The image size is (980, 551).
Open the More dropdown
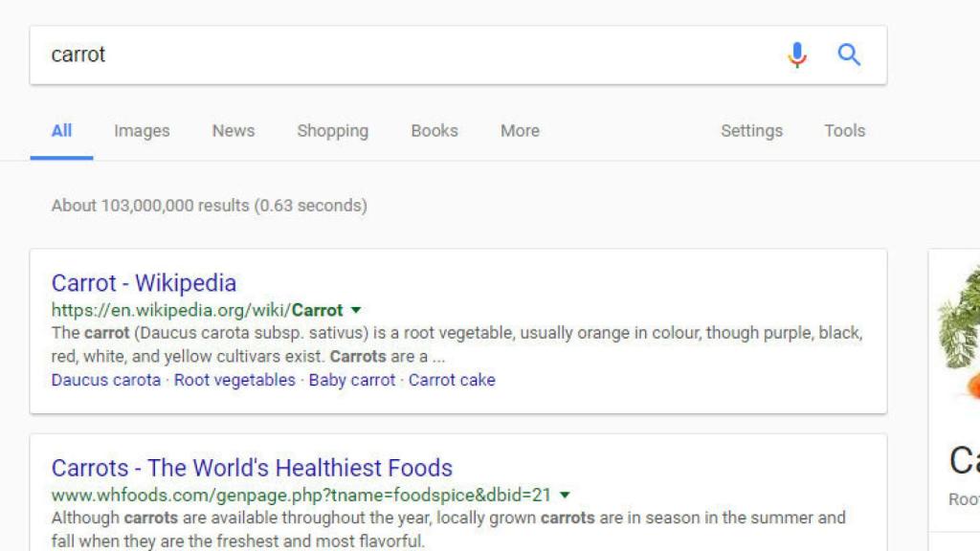click(x=520, y=131)
